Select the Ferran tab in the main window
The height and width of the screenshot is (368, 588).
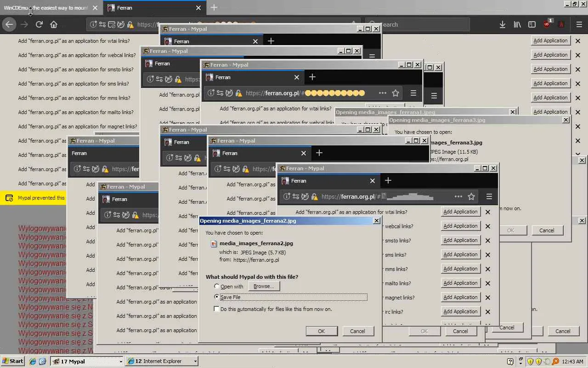154,8
